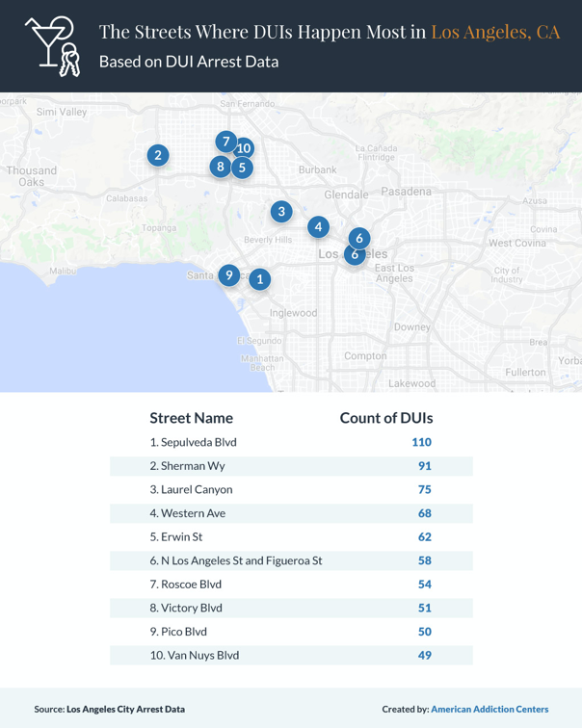Image resolution: width=582 pixels, height=728 pixels.
Task: Click the DUI count value 62
Action: [x=425, y=536]
